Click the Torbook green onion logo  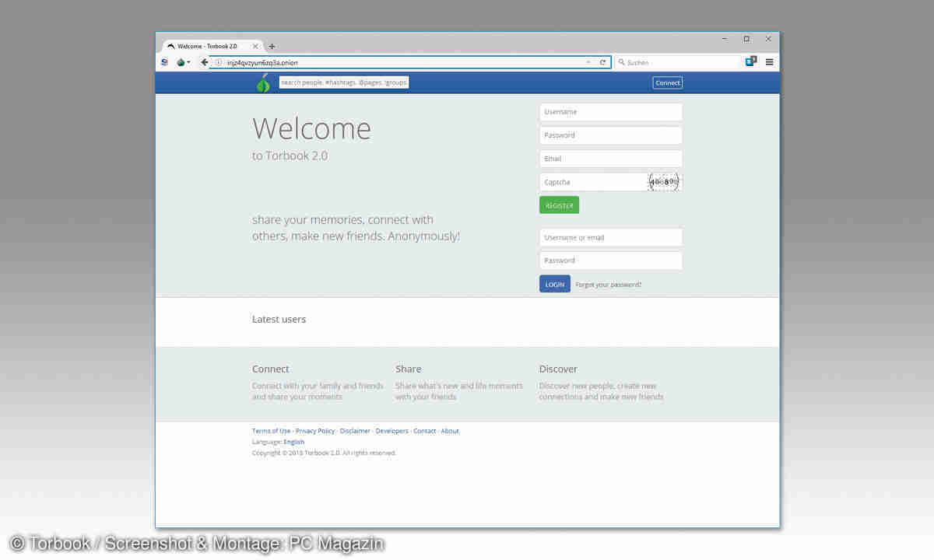point(263,83)
